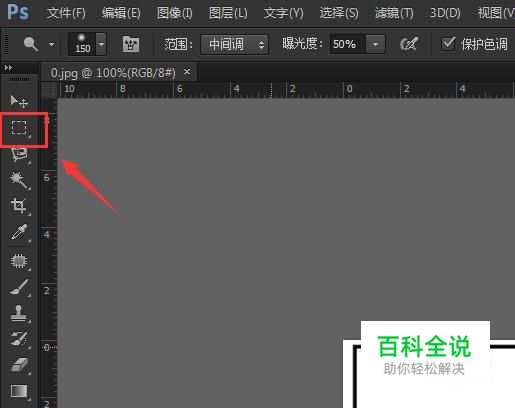Expand the toolbar double-arrow toggle
Viewport: 515px width, 408px height.
click(8, 68)
